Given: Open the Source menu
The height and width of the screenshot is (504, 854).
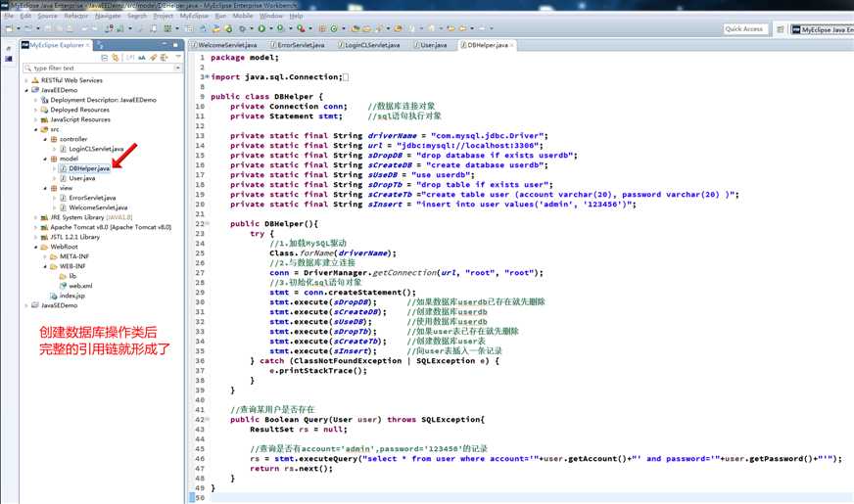Looking at the screenshot, I should click(x=47, y=16).
